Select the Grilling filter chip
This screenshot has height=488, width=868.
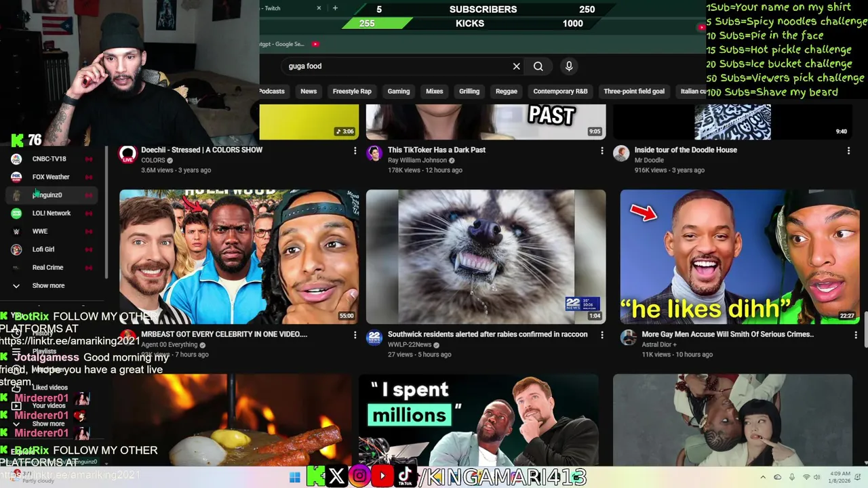pyautogui.click(x=469, y=91)
